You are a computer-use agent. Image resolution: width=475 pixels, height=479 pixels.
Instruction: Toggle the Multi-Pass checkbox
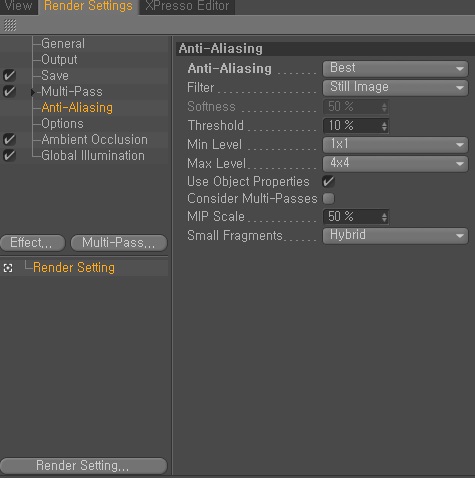pos(9,91)
